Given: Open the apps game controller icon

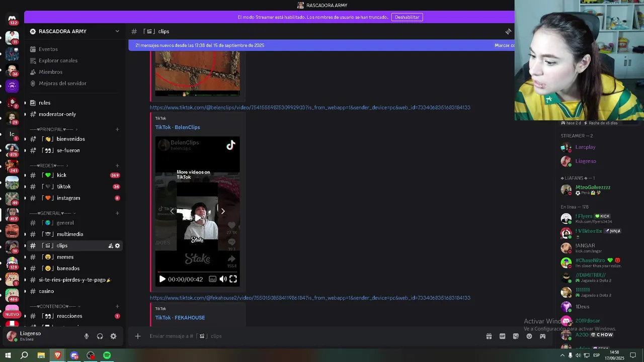Looking at the screenshot, I should click(542, 336).
